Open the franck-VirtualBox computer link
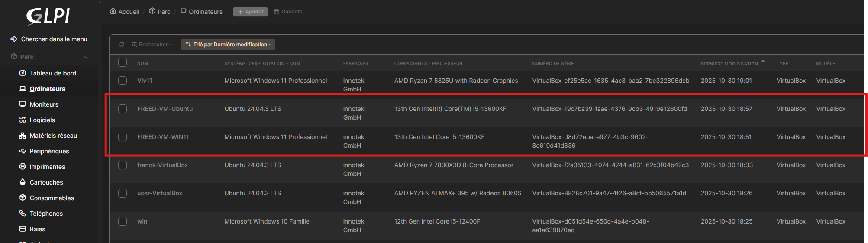The image size is (868, 243). (162, 165)
